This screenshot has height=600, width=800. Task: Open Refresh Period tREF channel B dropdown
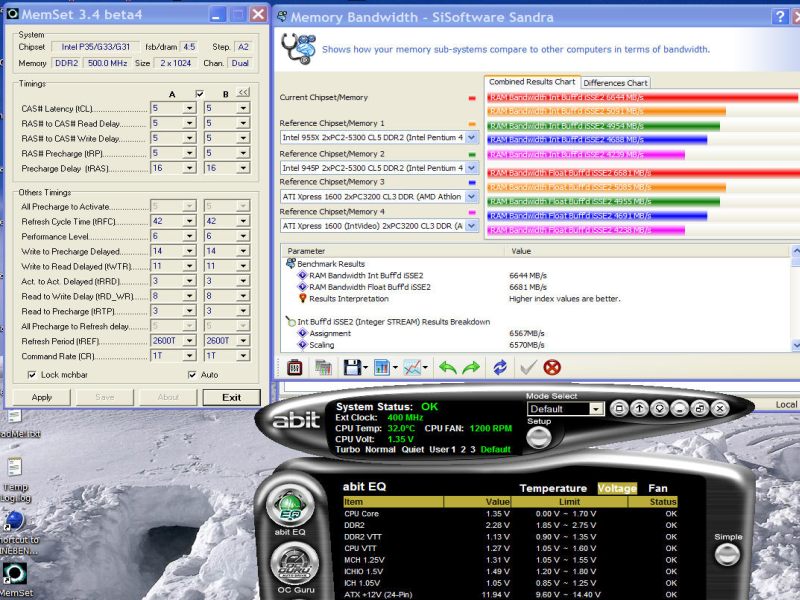point(243,340)
